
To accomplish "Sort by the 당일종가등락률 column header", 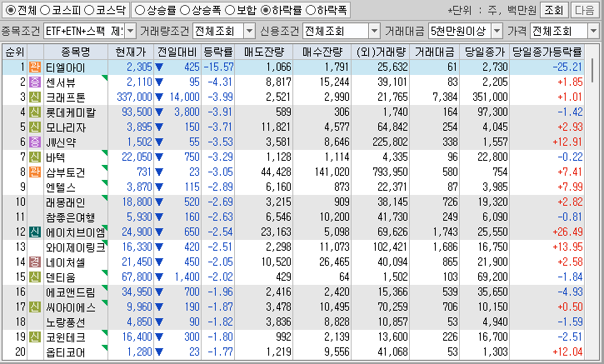I will point(547,52).
